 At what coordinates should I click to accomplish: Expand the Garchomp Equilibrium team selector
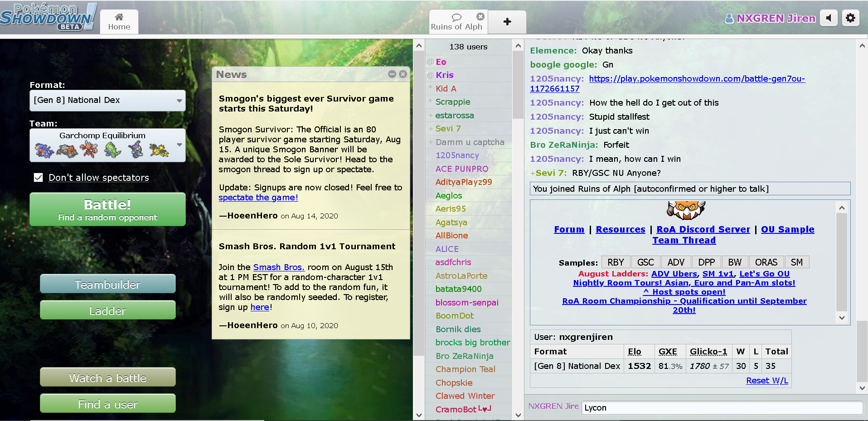107,145
